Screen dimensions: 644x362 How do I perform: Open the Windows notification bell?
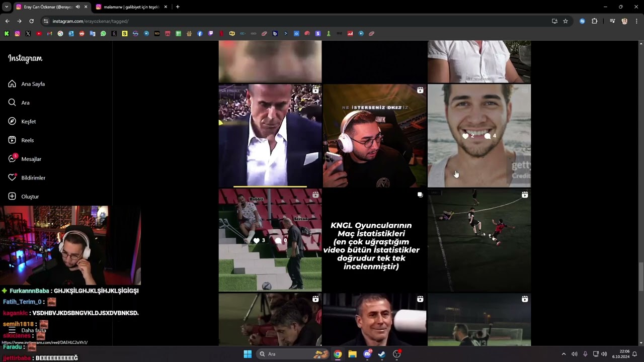pos(635,354)
